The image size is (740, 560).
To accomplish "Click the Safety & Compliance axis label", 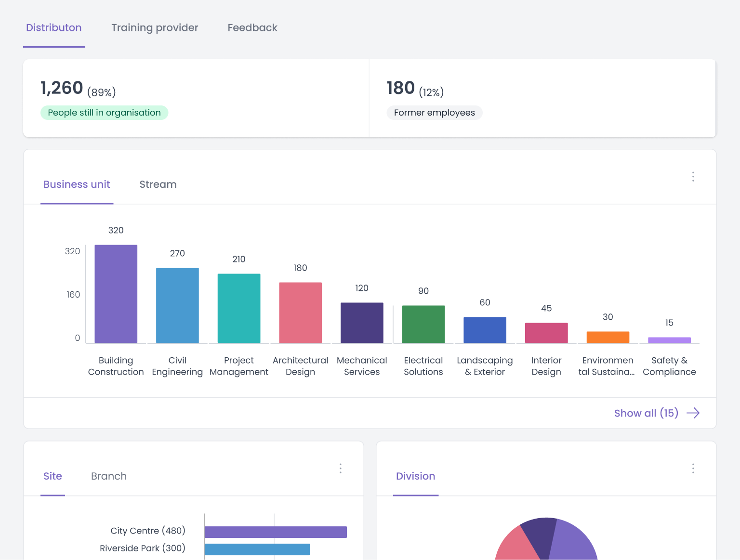I will coord(670,366).
